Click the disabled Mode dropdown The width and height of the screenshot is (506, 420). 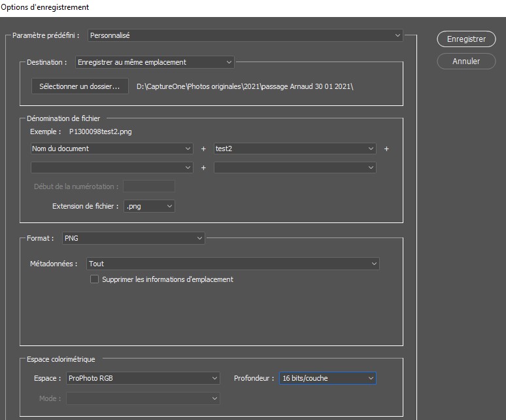pos(143,398)
